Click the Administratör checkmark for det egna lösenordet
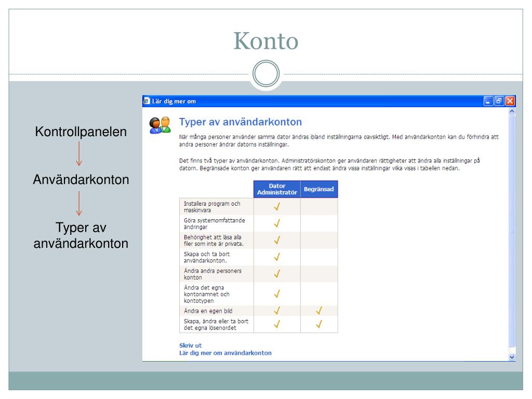The image size is (532, 399). pyautogui.click(x=277, y=324)
